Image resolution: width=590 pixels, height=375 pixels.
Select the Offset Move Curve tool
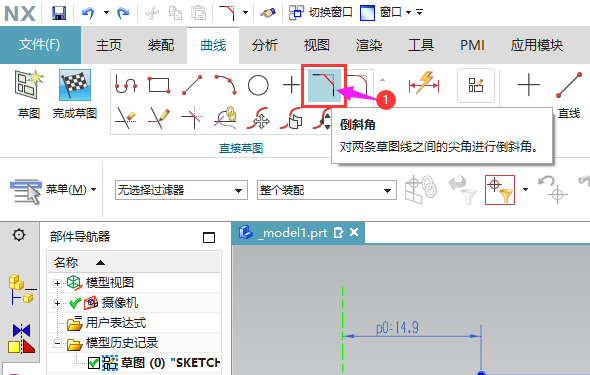291,118
